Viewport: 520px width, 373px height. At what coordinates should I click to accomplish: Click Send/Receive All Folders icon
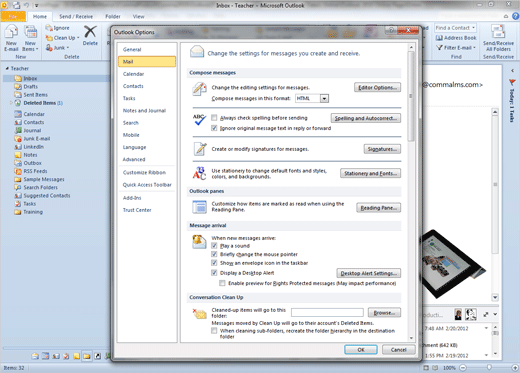point(498,32)
